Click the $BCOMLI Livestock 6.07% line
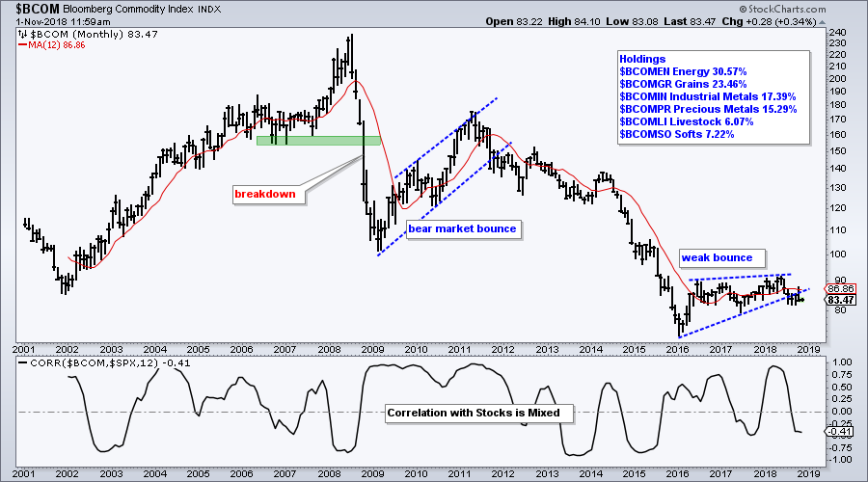 click(687, 121)
